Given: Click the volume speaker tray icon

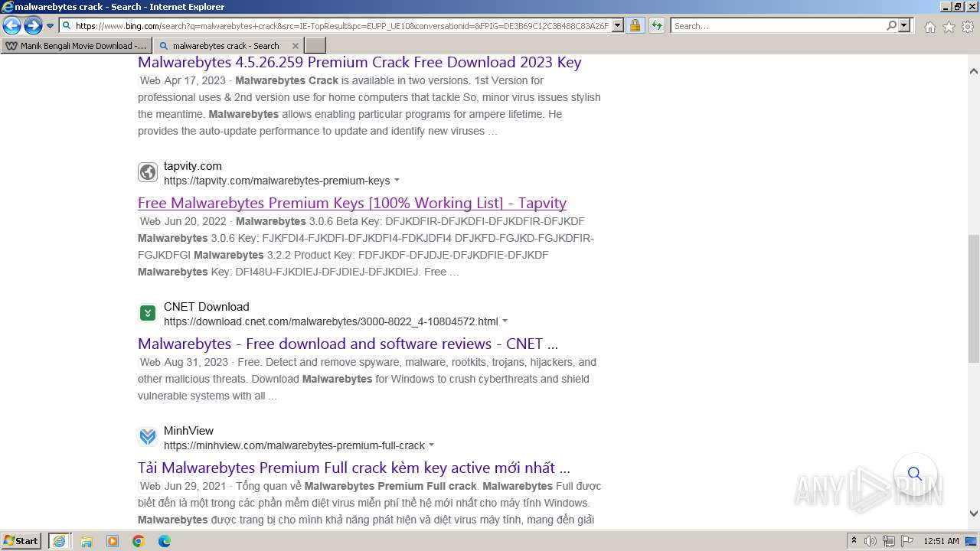Looking at the screenshot, I should point(871,541).
